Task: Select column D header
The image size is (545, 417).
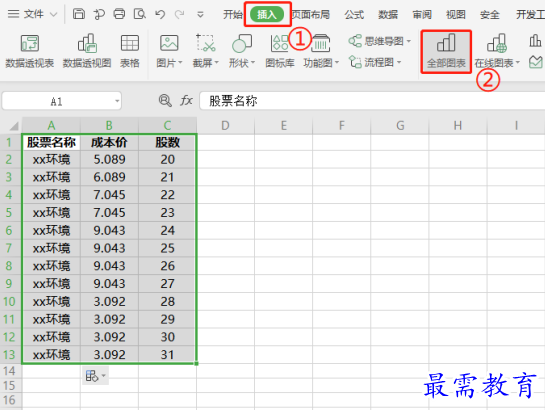Action: click(225, 125)
